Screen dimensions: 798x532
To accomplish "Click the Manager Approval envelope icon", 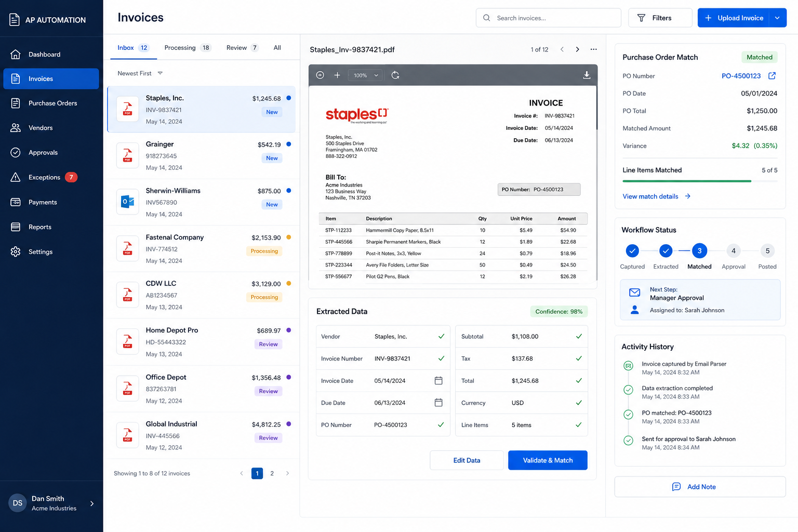I will point(634,292).
